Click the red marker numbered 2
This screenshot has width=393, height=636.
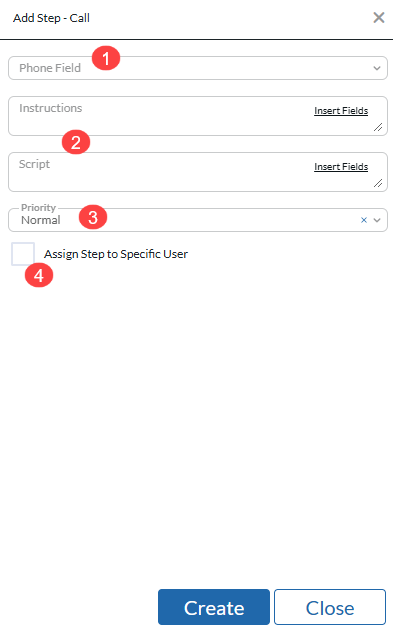76,142
